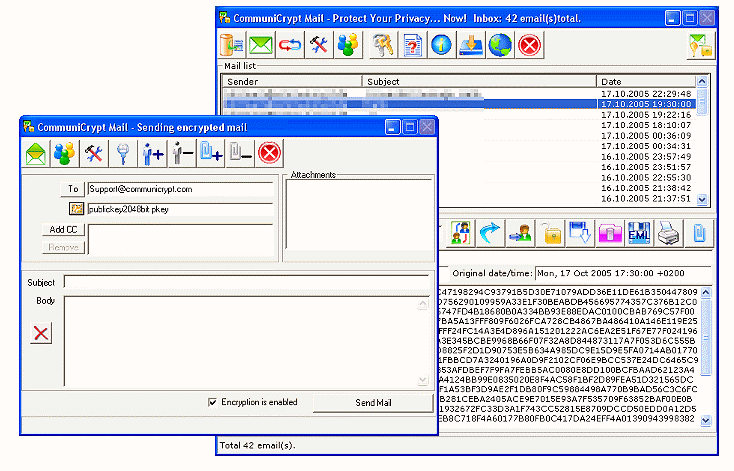Click the person with blue arrow forward icon
This screenshot has height=471, width=734.
520,233
